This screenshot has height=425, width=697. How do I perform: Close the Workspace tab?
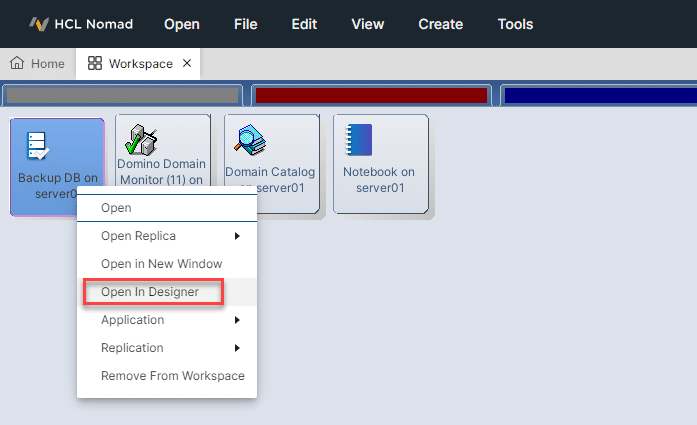click(x=186, y=63)
